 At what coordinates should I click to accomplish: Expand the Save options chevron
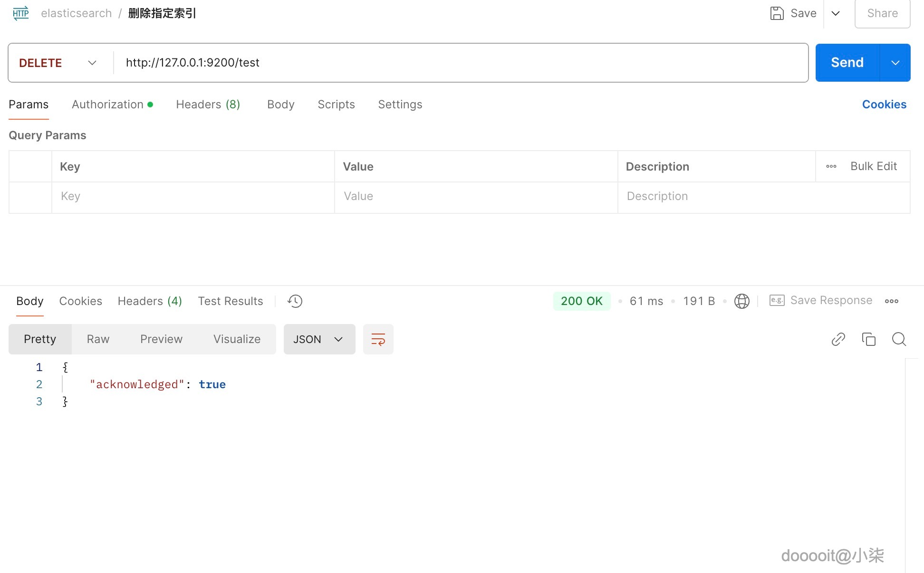[x=836, y=13]
